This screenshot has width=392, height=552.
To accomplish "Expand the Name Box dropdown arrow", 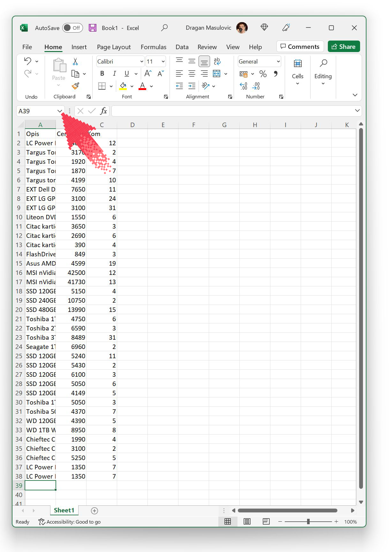I will point(60,111).
